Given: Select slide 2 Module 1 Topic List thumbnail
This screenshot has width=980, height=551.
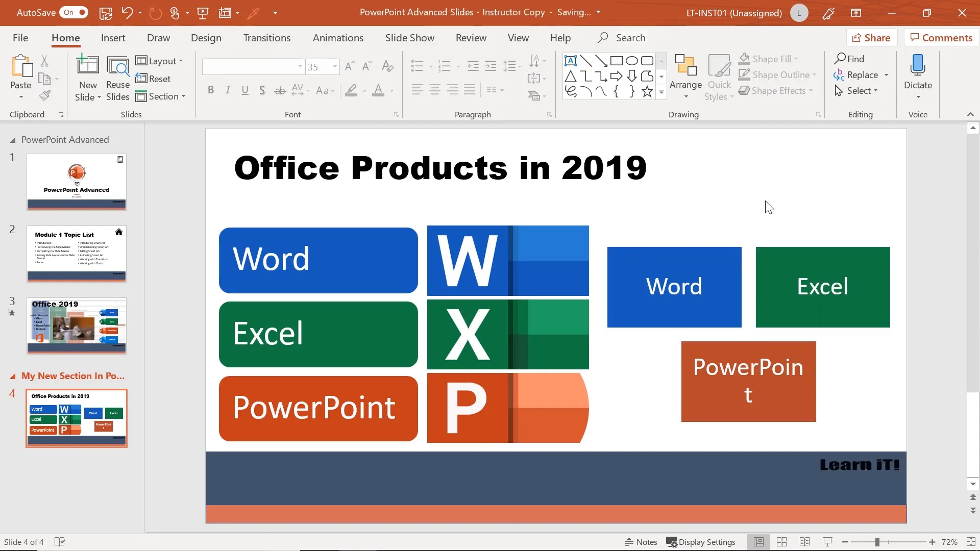Looking at the screenshot, I should pos(77,254).
